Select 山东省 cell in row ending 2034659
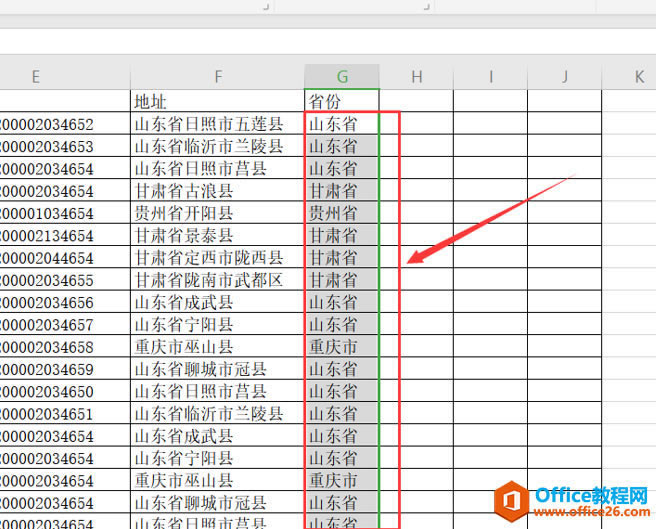This screenshot has width=657, height=529. [x=342, y=369]
